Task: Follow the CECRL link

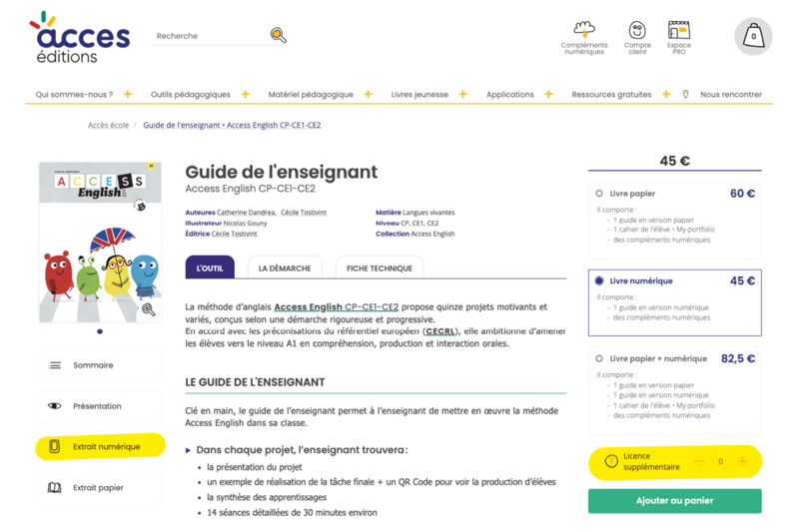Action: click(440, 331)
